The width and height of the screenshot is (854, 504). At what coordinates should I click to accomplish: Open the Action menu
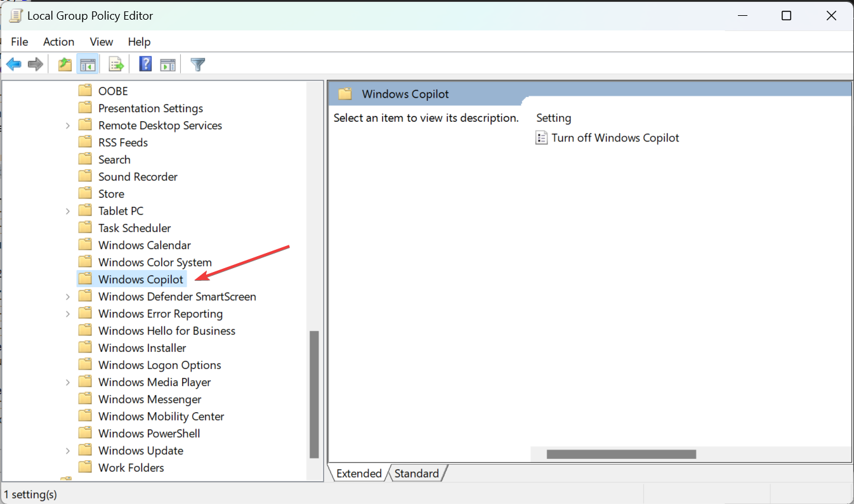58,41
